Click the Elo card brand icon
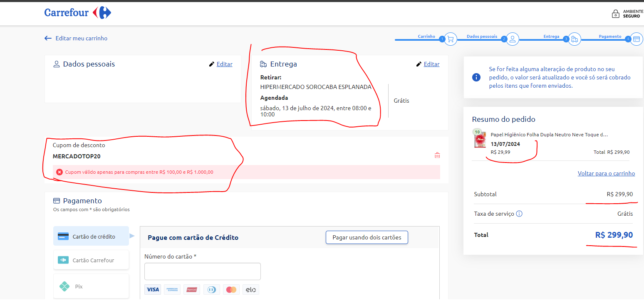 [251, 289]
